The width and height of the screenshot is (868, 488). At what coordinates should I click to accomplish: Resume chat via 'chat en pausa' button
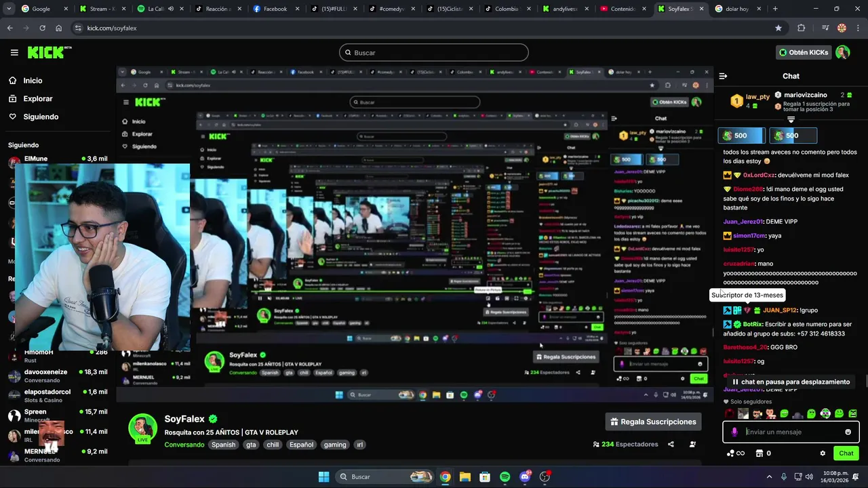790,382
